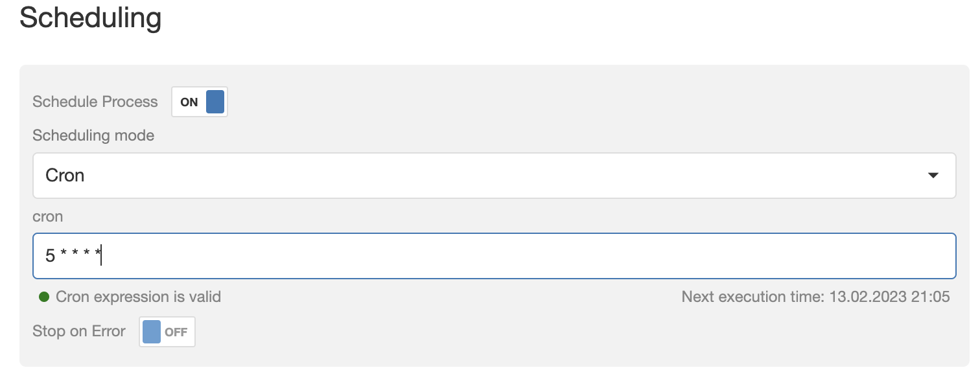Click the green valid status dot
The height and width of the screenshot is (381, 980).
tap(44, 297)
